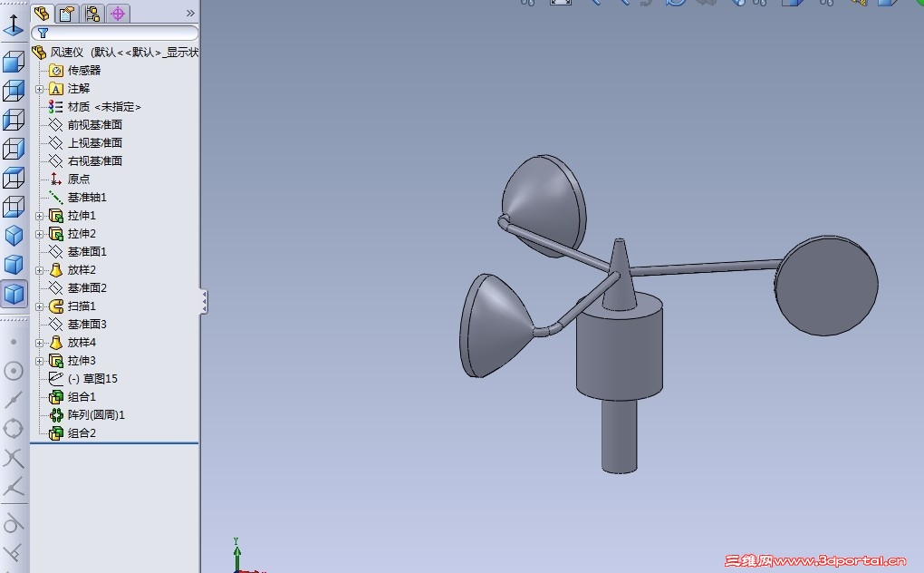
Task: Expand the 扫描1 feature node
Action: pyautogui.click(x=40, y=306)
